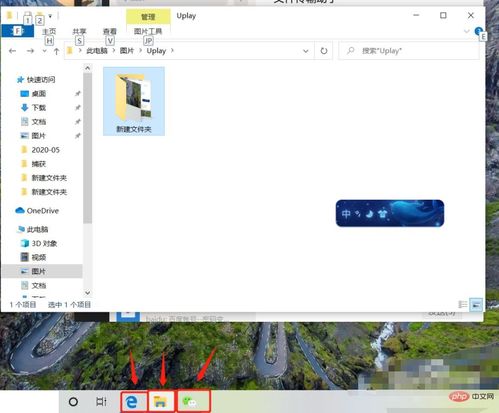Open the 查看 ribbon tab

tap(110, 32)
